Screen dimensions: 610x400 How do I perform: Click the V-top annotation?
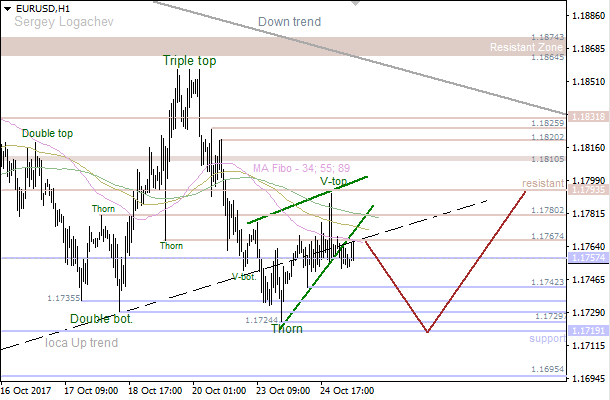point(334,182)
